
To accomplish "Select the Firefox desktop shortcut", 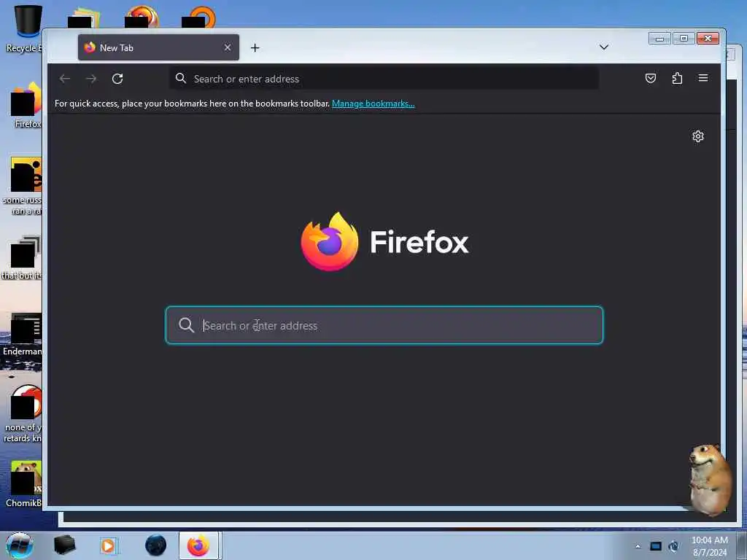I will (26, 105).
